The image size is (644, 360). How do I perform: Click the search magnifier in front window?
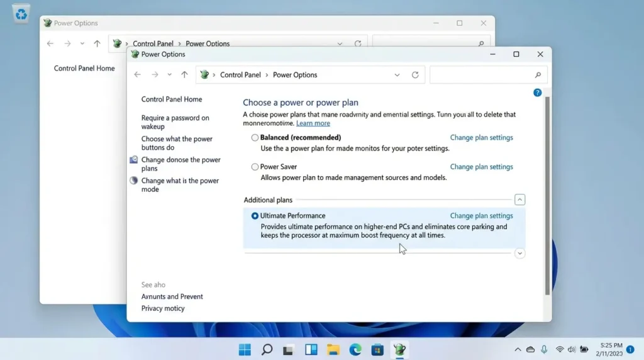pos(538,75)
